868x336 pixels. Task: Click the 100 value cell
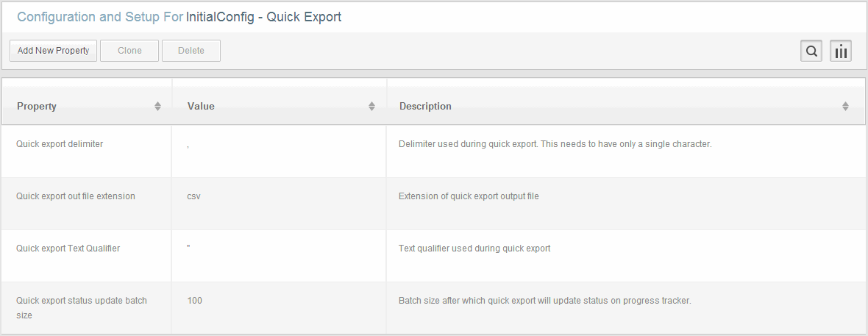279,307
